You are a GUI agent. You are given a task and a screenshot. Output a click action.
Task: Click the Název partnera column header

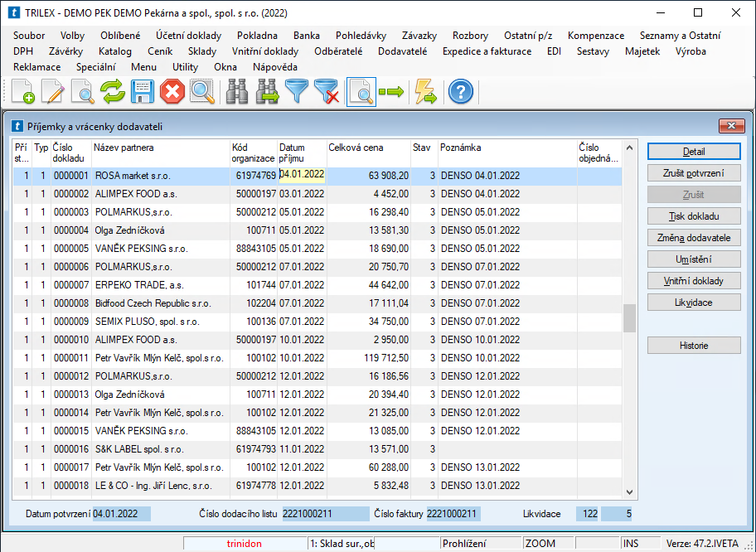click(x=161, y=153)
